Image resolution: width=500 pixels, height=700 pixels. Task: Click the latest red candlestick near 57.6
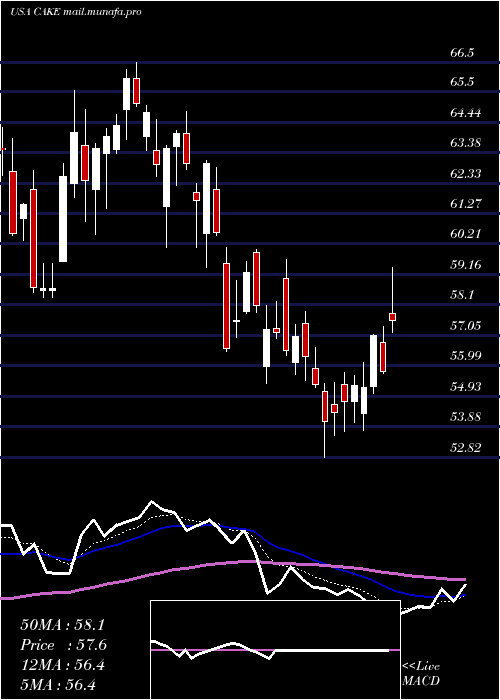[x=392, y=317]
